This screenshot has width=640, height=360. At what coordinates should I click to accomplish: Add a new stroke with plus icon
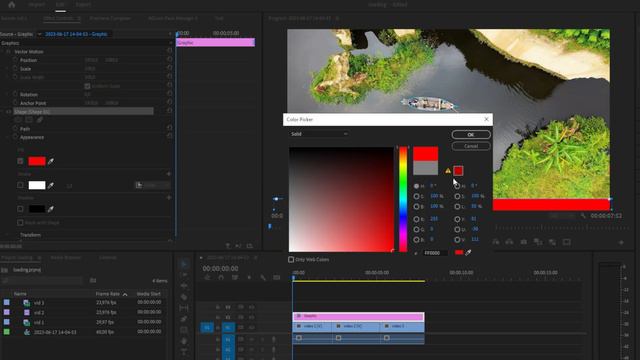point(169,174)
